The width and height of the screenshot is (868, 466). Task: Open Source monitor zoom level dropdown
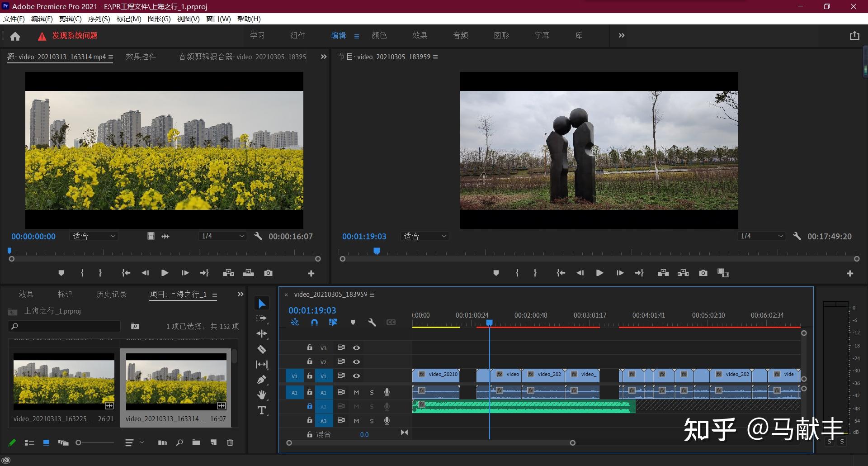pos(94,236)
